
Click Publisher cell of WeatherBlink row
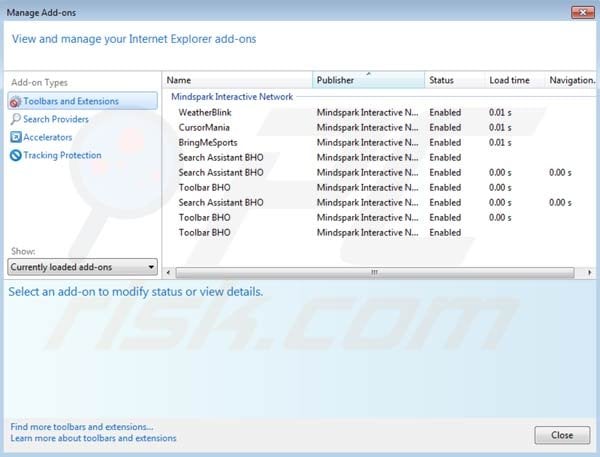[x=367, y=113]
